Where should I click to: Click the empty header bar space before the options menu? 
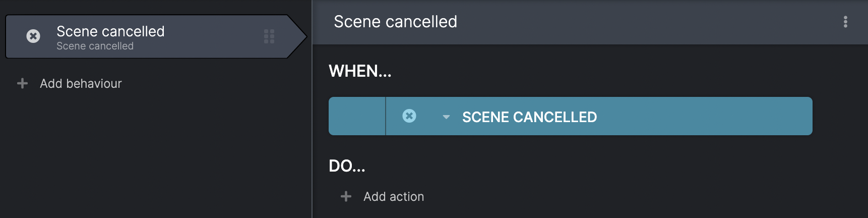[649, 22]
